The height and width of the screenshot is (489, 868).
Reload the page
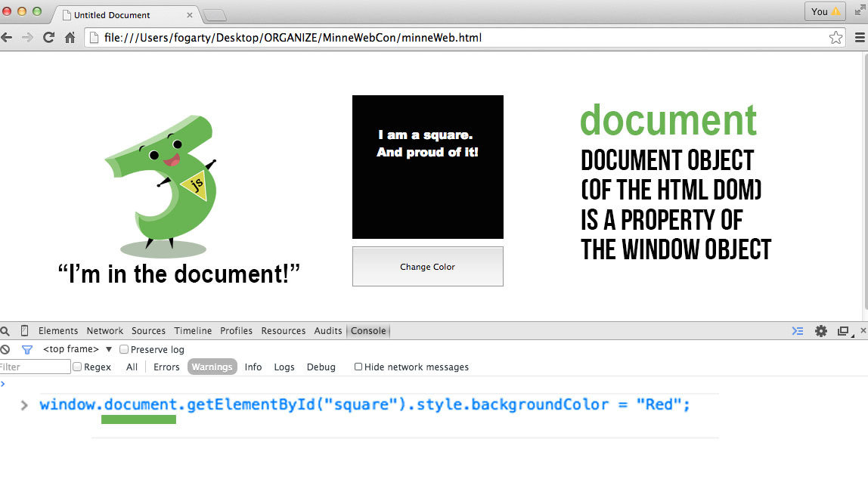48,38
